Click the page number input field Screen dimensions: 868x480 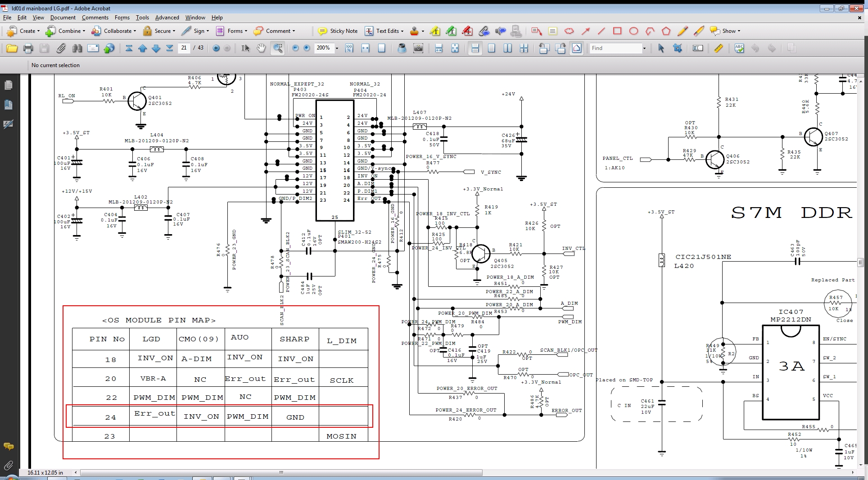[x=184, y=48]
